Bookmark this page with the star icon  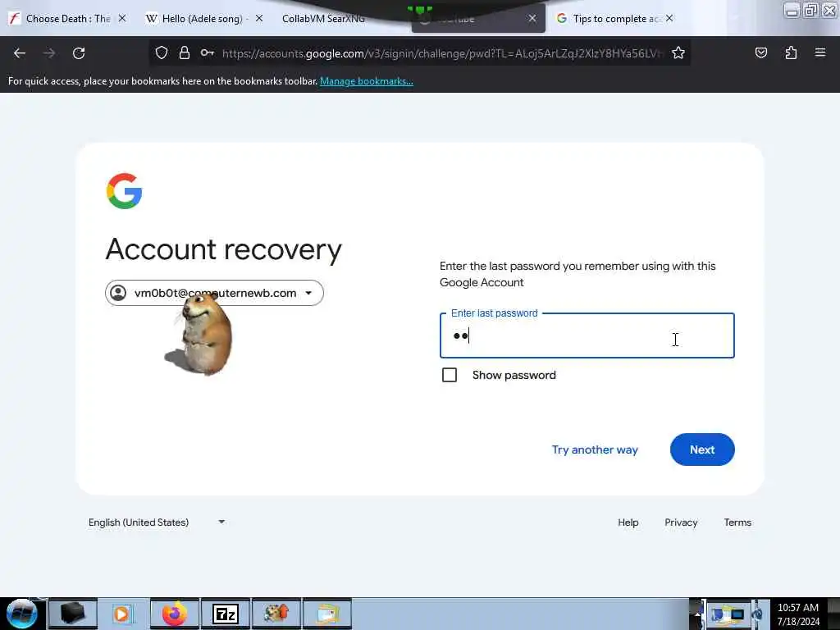(x=678, y=52)
